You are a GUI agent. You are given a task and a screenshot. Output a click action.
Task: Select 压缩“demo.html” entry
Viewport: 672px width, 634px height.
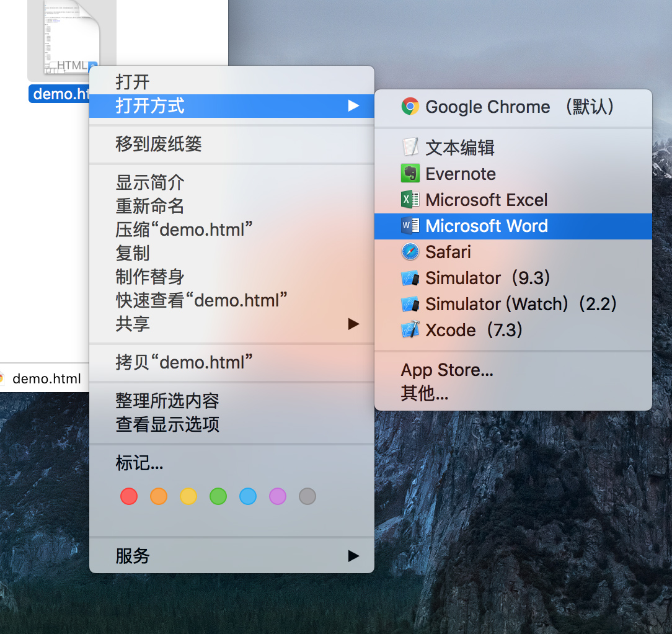231,230
